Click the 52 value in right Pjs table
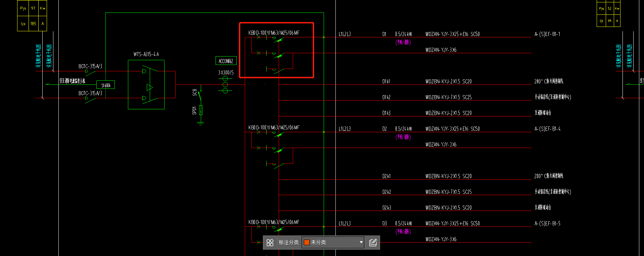 click(x=609, y=8)
